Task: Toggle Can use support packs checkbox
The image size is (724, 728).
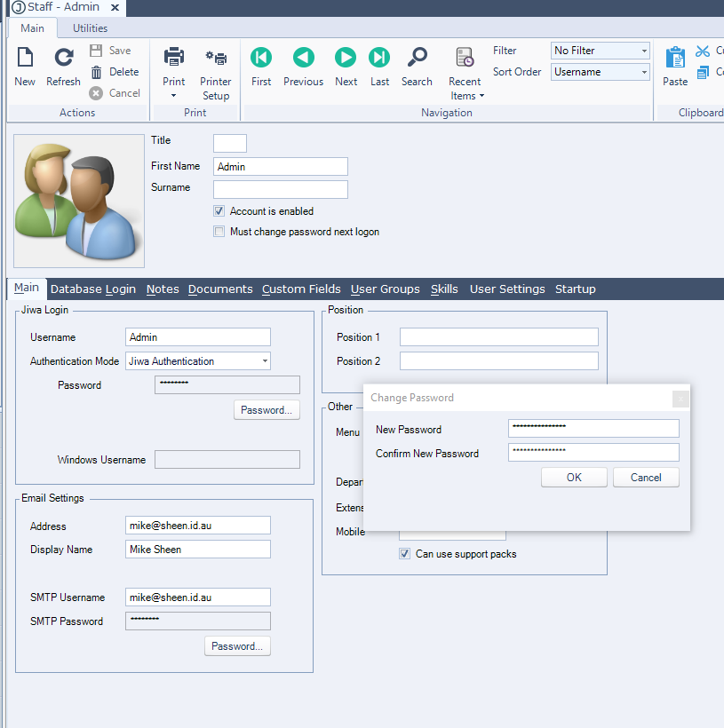Action: coord(405,554)
